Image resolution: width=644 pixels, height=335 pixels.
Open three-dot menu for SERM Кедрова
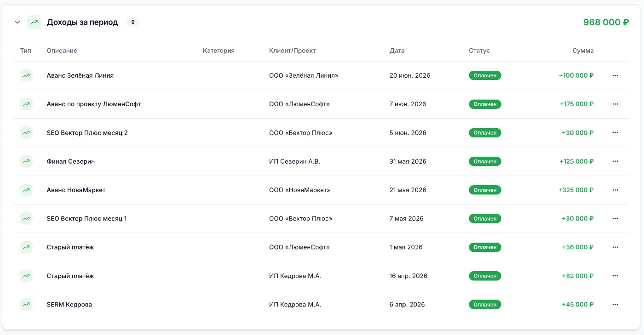(x=615, y=304)
